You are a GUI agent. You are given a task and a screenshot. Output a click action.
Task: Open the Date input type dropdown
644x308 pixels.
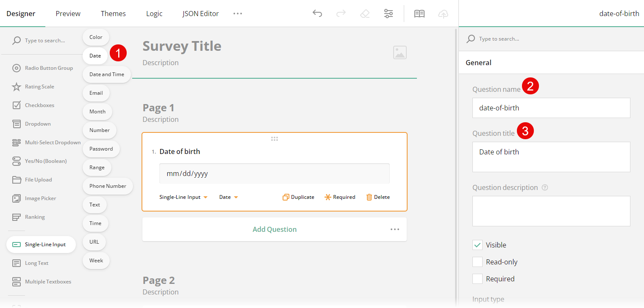click(x=228, y=197)
